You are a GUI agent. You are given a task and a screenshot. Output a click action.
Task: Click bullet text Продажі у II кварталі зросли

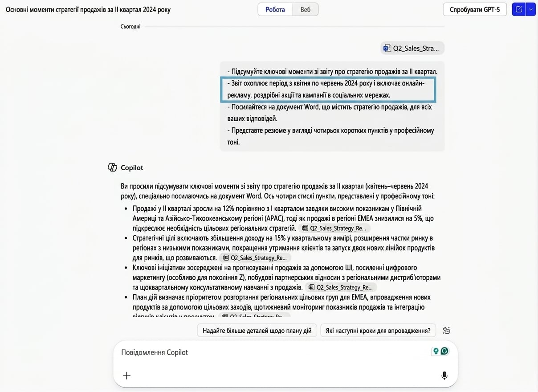click(x=283, y=218)
